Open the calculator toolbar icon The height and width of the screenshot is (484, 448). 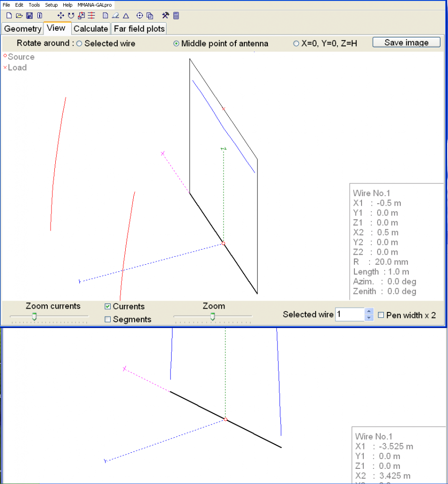pyautogui.click(x=176, y=16)
